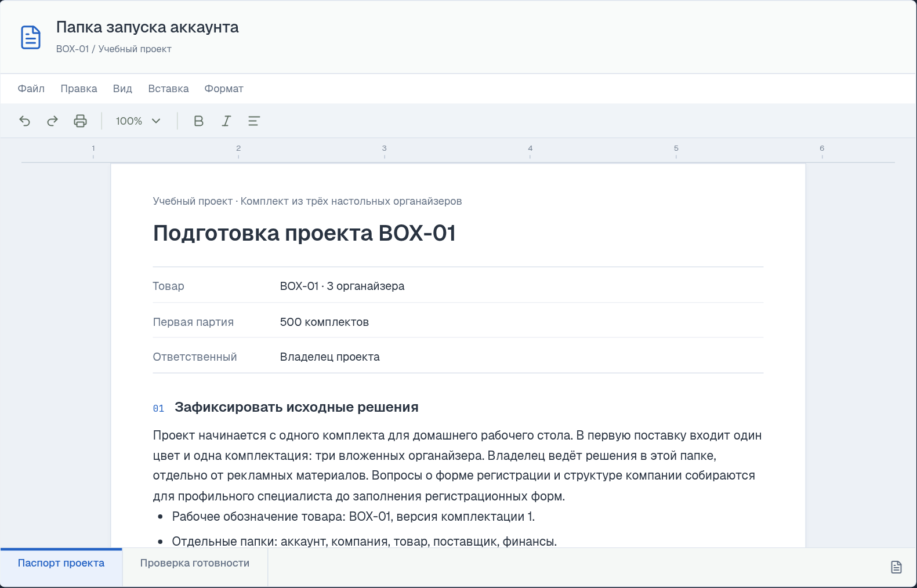Click value Владелец проекта

click(x=330, y=357)
